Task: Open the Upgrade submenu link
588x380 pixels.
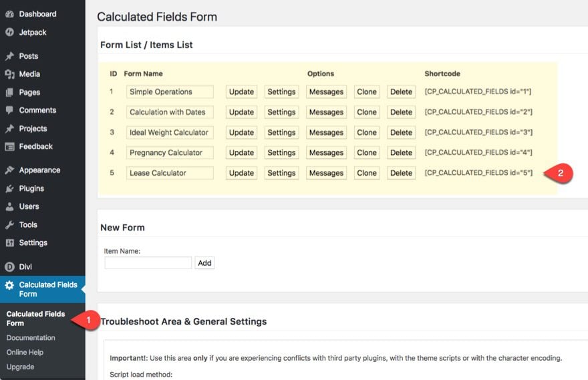Action: (20, 367)
